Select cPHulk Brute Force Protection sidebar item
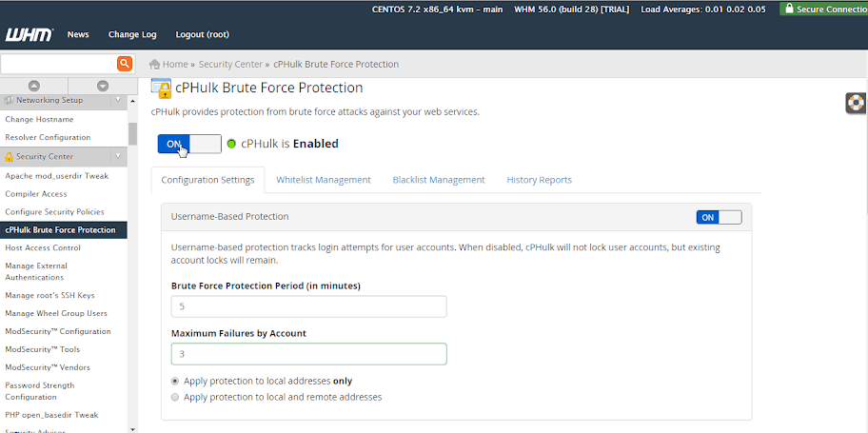This screenshot has width=868, height=433. (63, 229)
